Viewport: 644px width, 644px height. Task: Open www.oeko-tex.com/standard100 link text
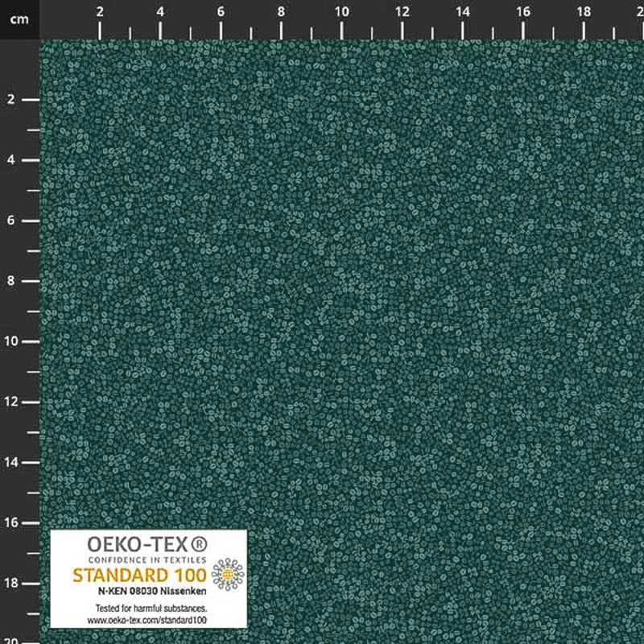point(147,620)
